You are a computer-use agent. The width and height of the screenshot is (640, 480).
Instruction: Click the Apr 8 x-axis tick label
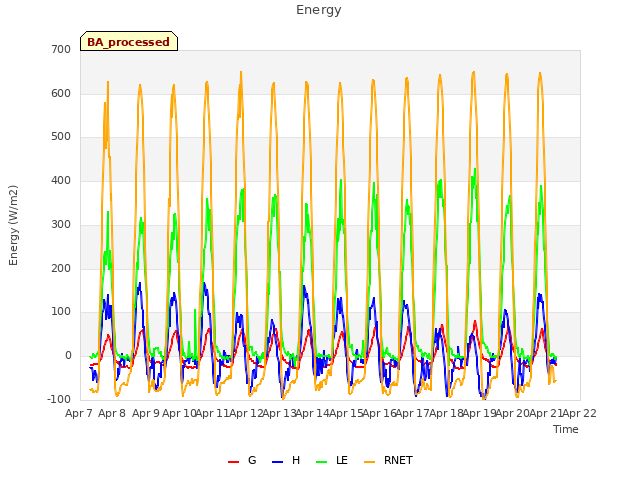pos(112,413)
